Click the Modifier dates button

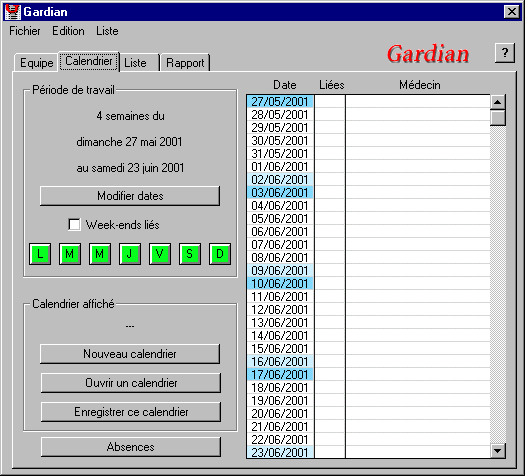(x=130, y=196)
